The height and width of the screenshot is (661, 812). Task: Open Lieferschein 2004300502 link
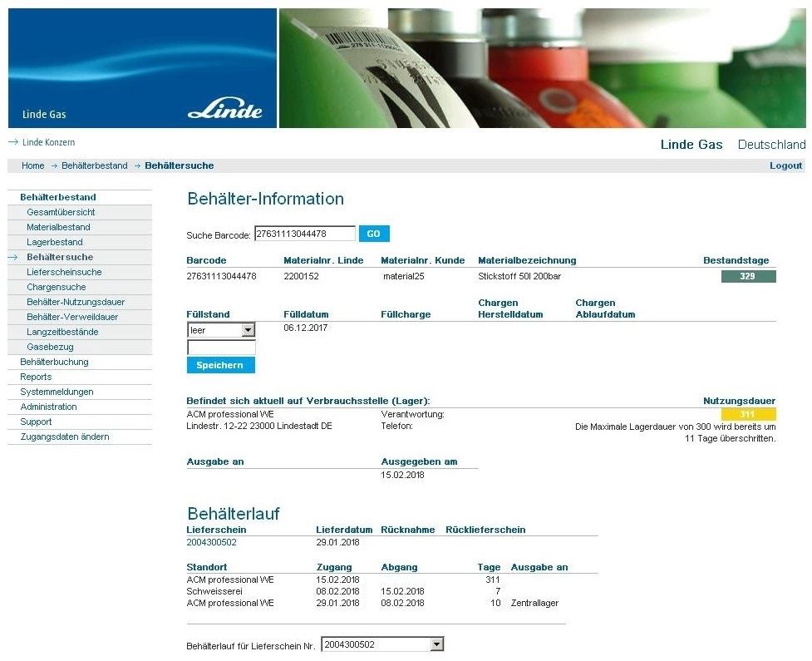(211, 542)
